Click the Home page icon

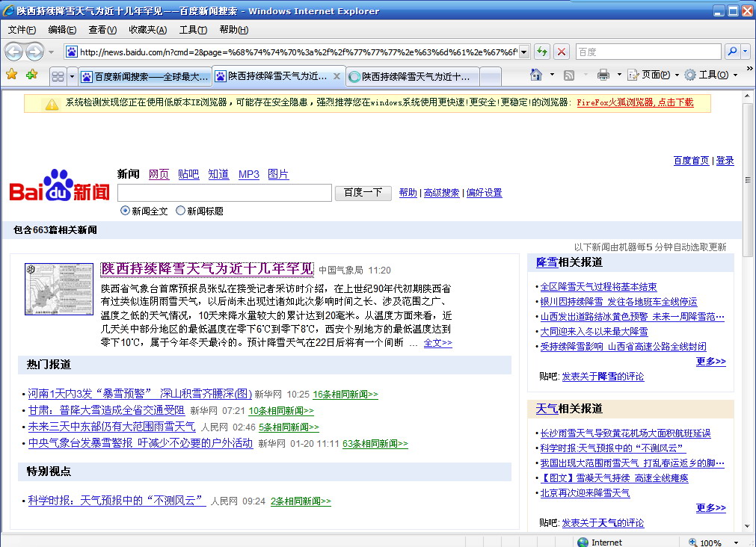(x=535, y=75)
